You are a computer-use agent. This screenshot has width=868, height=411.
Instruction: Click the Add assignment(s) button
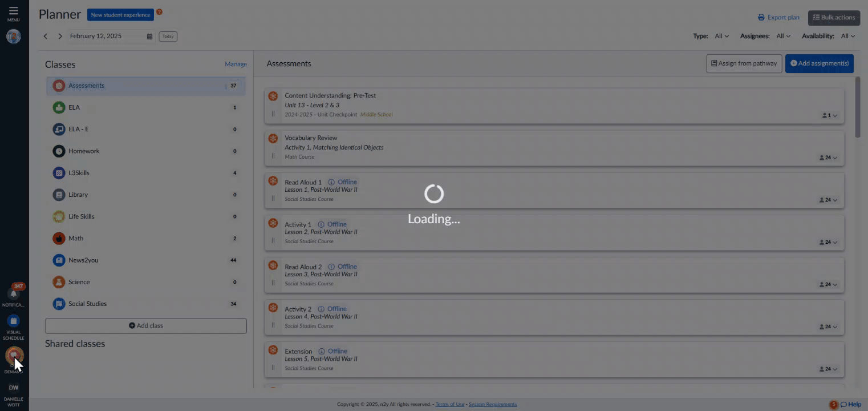tap(820, 63)
